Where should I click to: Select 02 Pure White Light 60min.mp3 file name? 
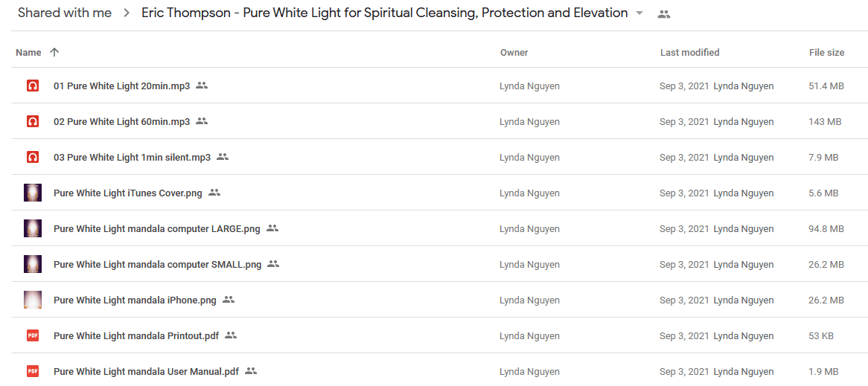point(122,122)
